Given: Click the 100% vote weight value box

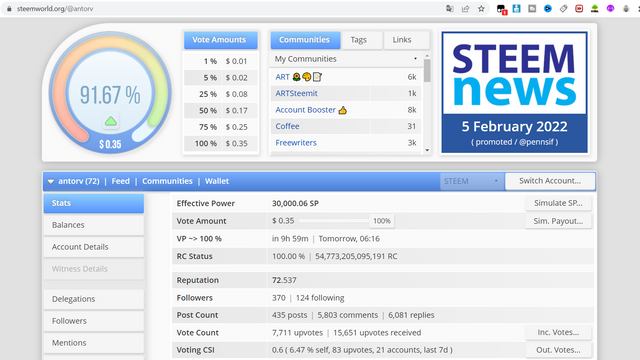Looking at the screenshot, I should click(x=382, y=221).
